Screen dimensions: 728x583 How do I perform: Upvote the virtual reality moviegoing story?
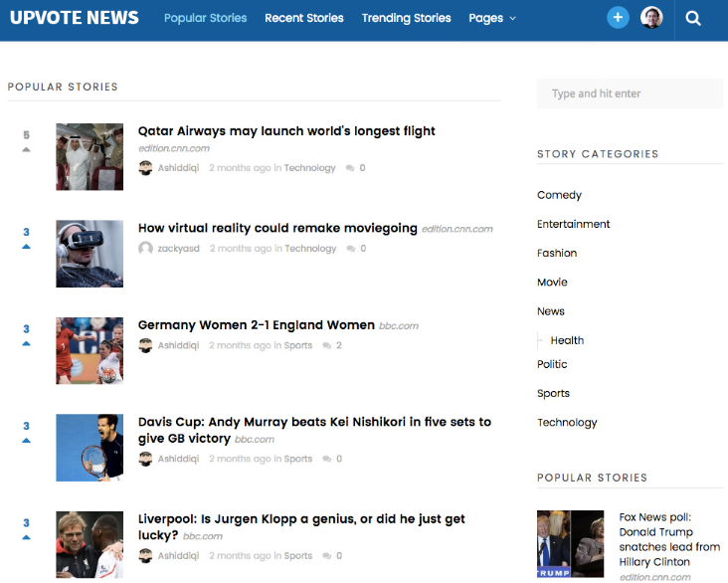coord(27,247)
